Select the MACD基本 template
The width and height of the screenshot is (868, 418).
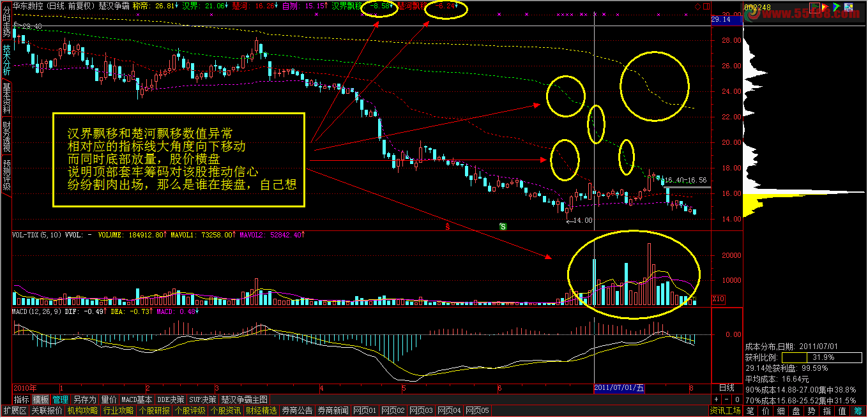click(137, 399)
